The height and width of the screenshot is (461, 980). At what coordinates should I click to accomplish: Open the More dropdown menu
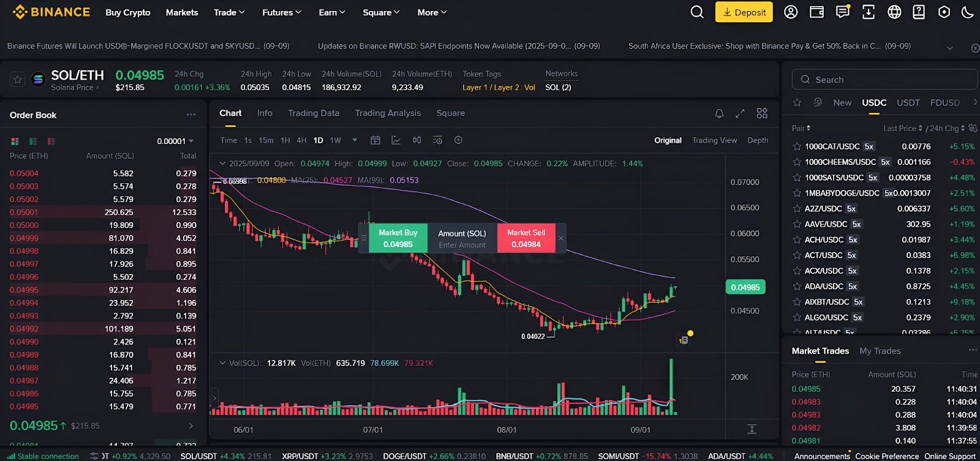point(432,12)
